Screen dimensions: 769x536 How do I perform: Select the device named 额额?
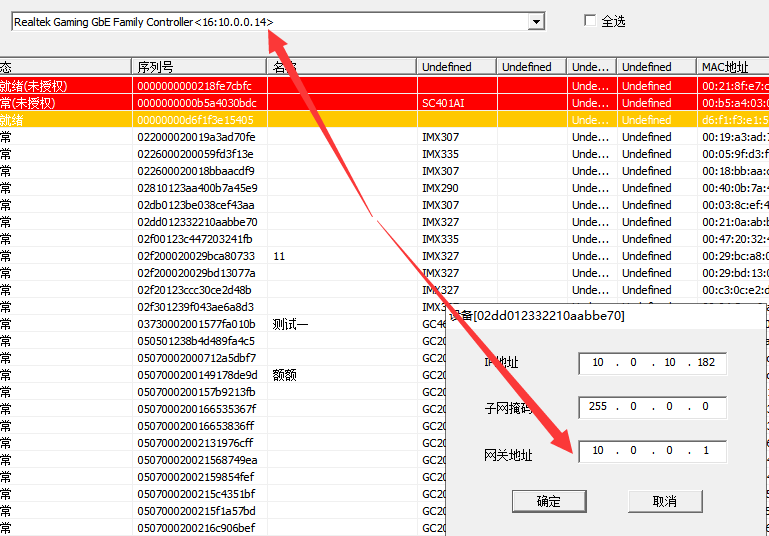tap(285, 375)
